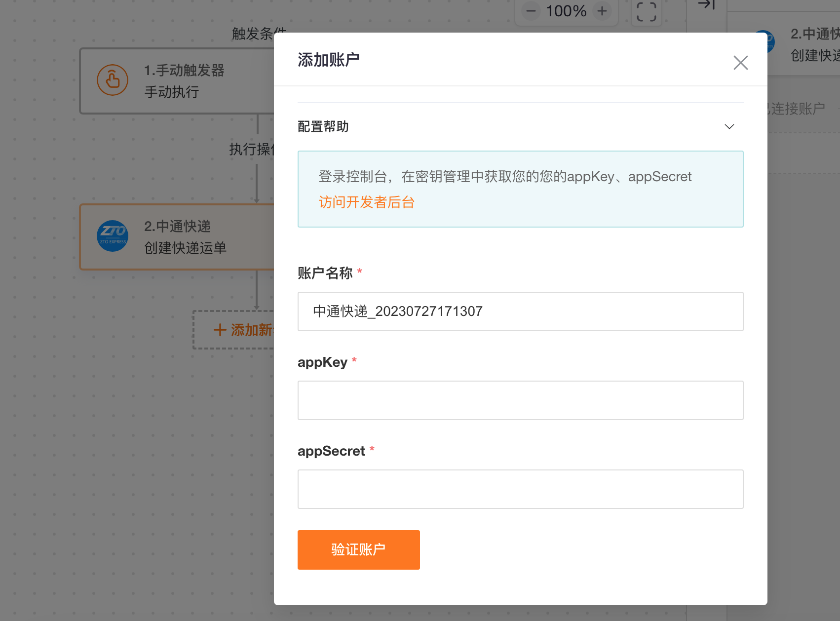Zoom in with the plus icon
This screenshot has width=840, height=621.
[602, 11]
